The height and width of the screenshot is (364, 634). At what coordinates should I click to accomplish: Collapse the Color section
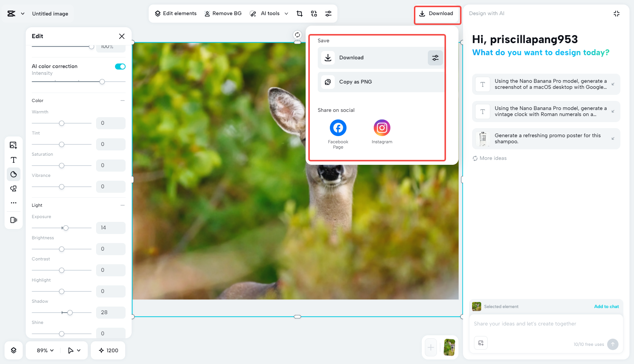[123, 101]
